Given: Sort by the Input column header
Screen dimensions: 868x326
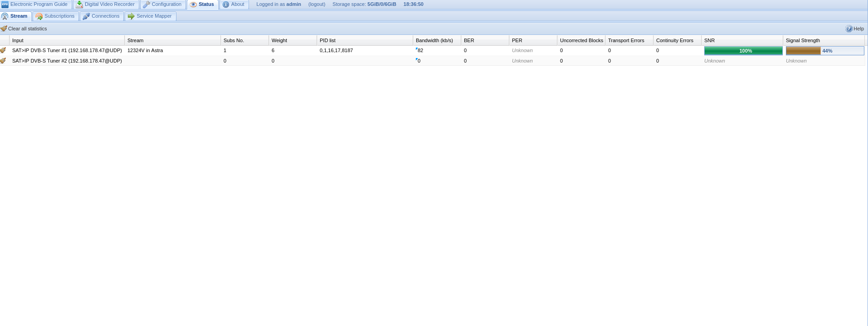Looking at the screenshot, I should tap(18, 40).
